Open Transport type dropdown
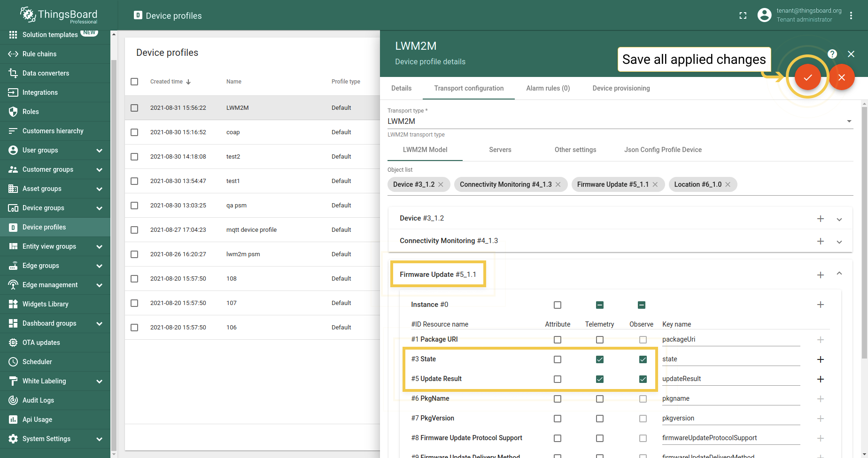This screenshot has width=868, height=458. click(x=620, y=121)
